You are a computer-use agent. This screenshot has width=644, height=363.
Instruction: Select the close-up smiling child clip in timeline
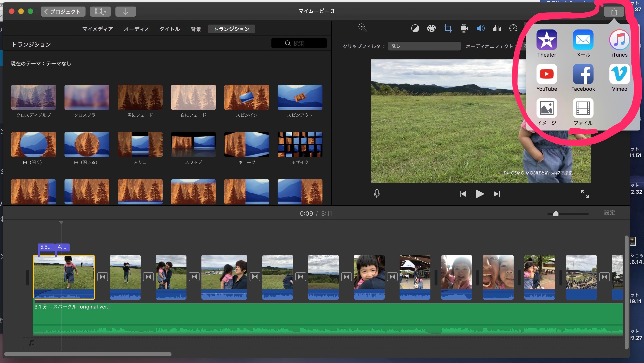369,277
